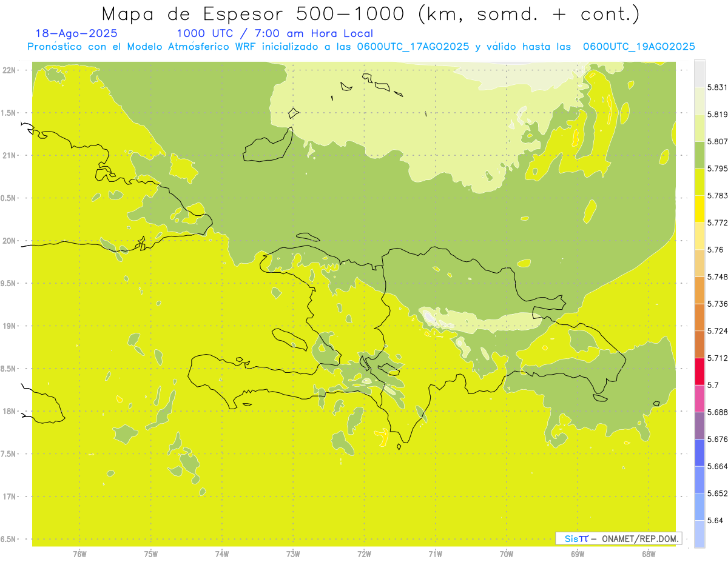Select legend value 5.783

(718, 195)
